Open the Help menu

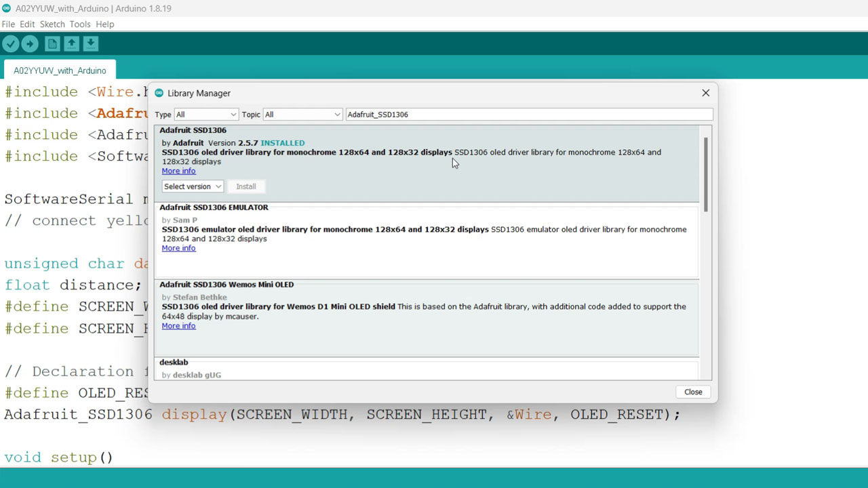click(x=105, y=24)
